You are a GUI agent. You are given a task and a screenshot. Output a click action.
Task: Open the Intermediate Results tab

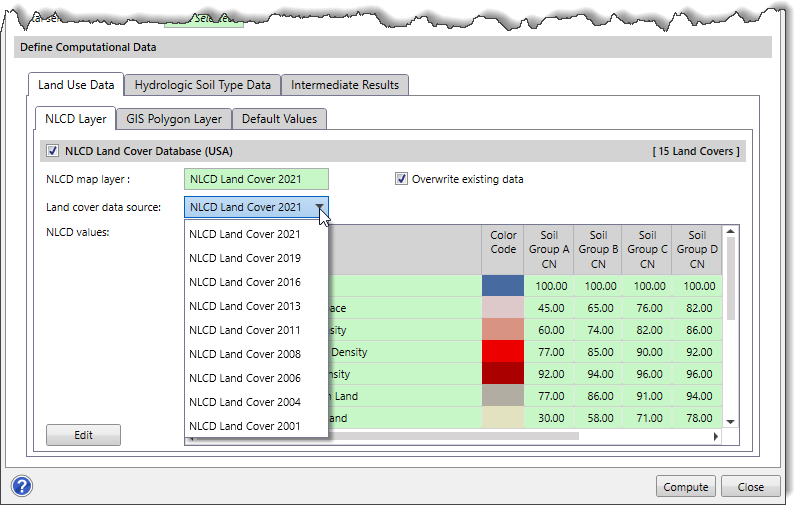(x=345, y=85)
